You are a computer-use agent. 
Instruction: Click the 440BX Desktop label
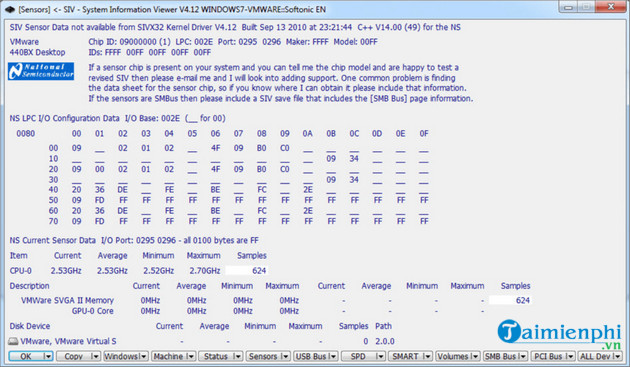click(37, 52)
